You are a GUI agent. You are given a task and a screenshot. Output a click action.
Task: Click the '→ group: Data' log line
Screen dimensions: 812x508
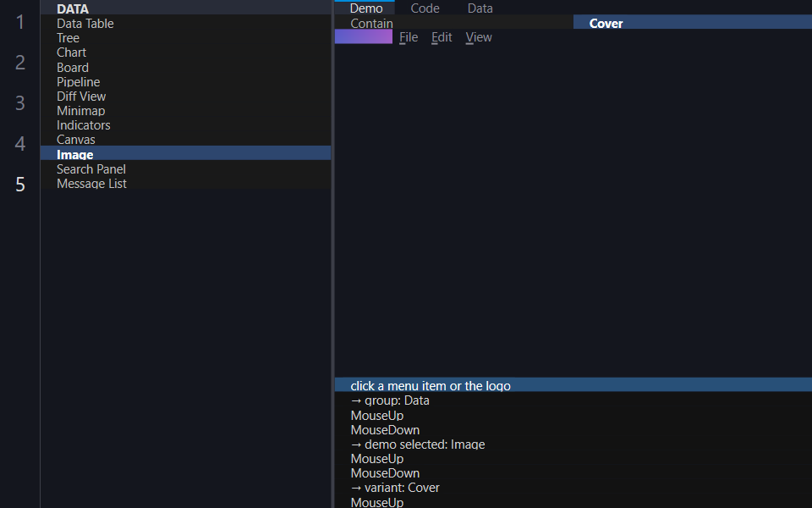coord(573,400)
